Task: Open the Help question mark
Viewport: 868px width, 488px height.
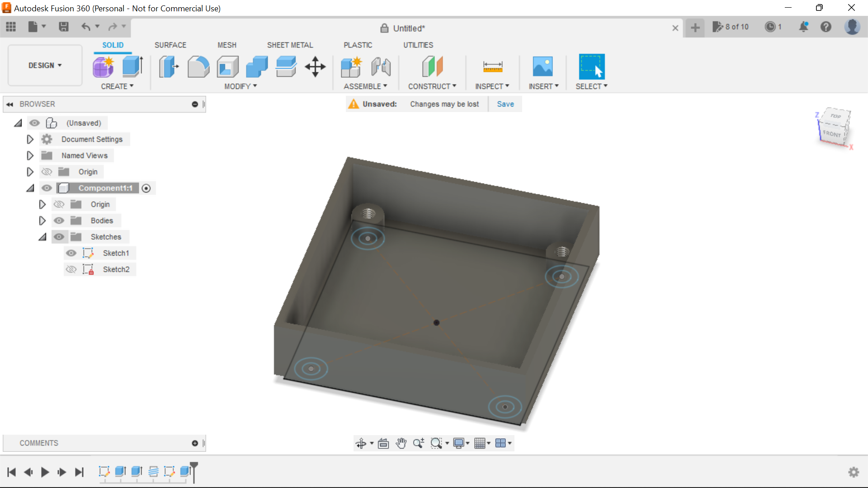Action: pos(826,27)
